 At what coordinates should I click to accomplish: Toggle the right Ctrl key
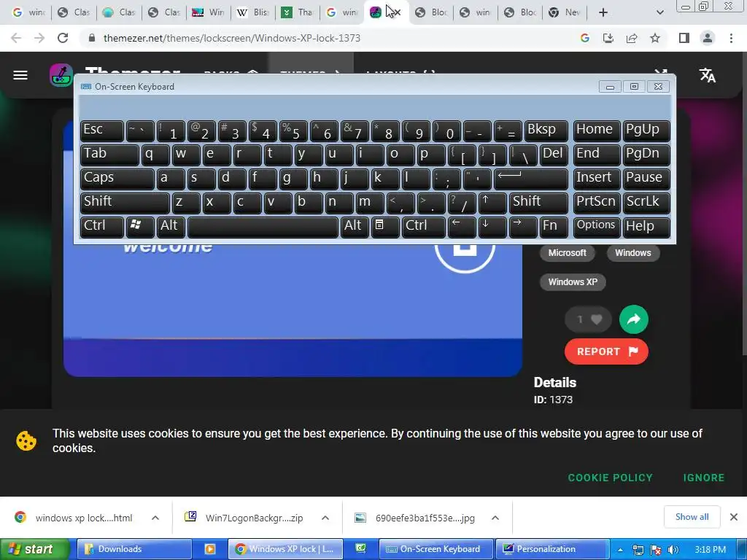click(424, 227)
